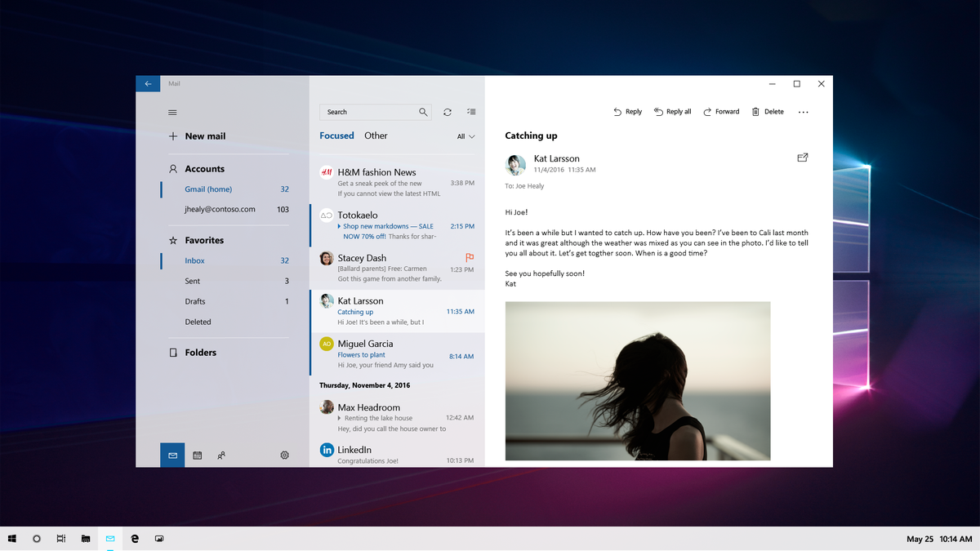This screenshot has height=551, width=980.
Task: Open File Explorer from taskbar
Action: 86,539
